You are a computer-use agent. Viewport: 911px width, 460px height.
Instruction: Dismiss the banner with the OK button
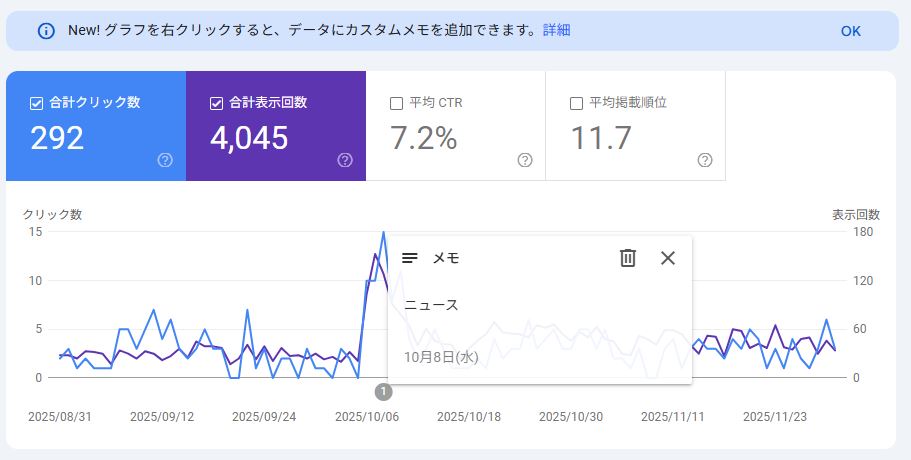(850, 31)
